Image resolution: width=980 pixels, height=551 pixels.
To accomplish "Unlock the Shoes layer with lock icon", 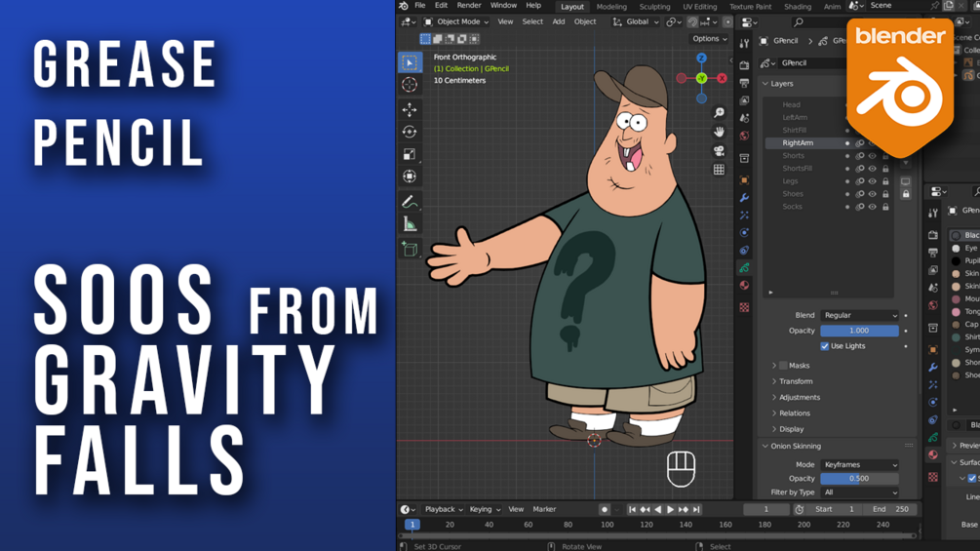I will (x=885, y=194).
